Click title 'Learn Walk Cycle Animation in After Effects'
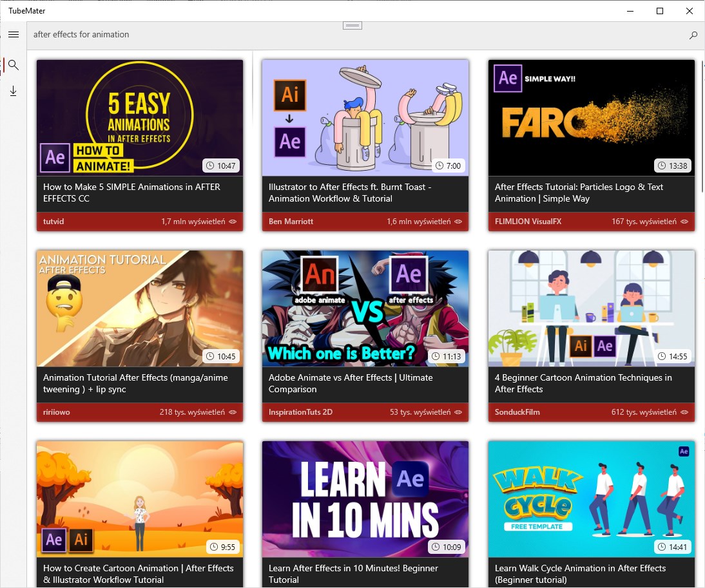 coord(581,574)
